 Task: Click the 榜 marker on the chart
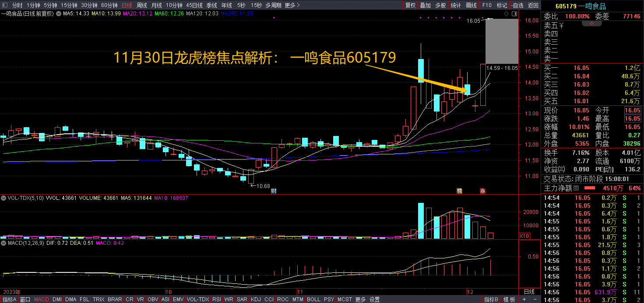[x=459, y=191]
